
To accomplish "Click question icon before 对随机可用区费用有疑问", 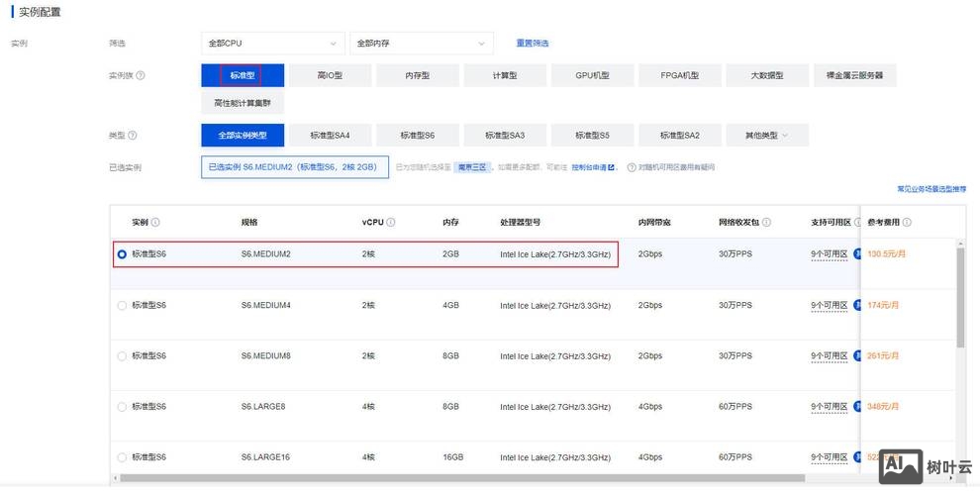I will pyautogui.click(x=631, y=167).
